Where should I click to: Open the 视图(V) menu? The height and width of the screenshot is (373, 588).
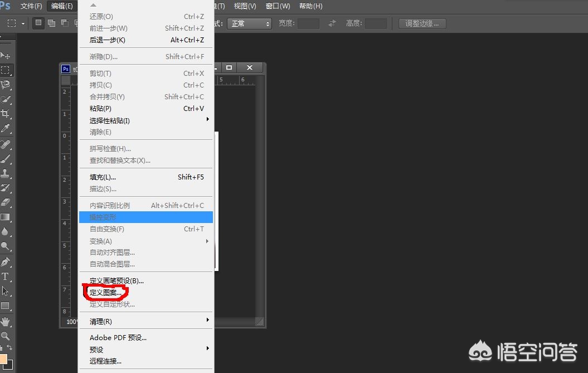(245, 6)
